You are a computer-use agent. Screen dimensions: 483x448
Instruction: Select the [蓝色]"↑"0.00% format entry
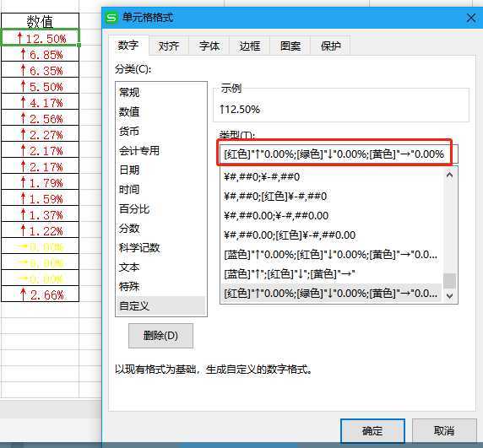332,254
